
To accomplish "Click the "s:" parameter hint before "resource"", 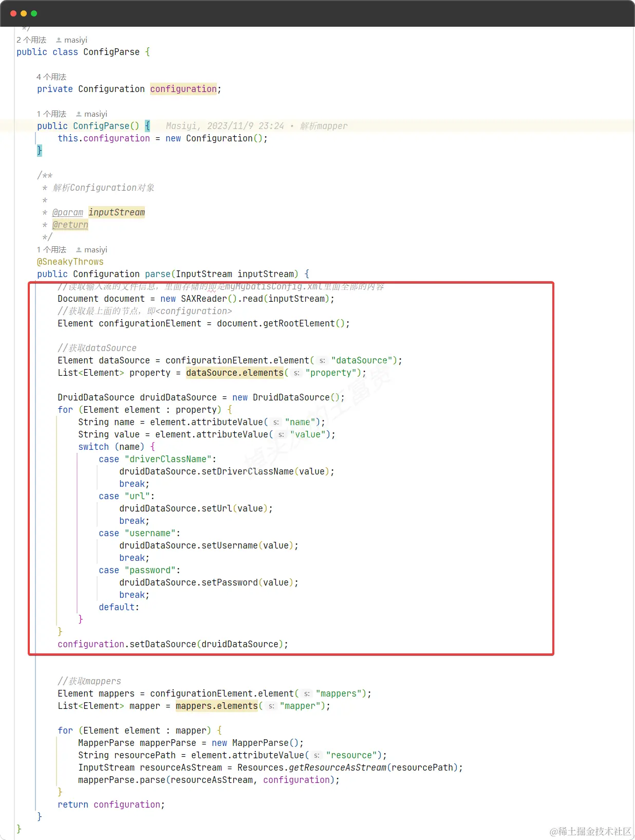I will (317, 756).
